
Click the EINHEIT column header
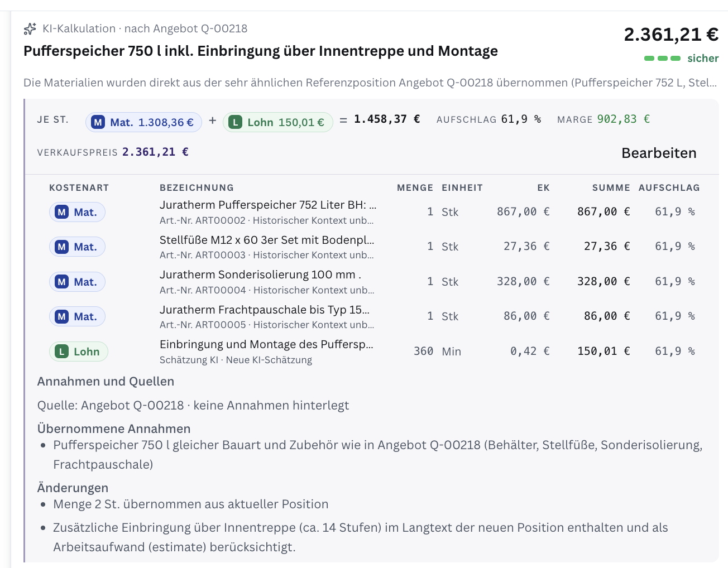tap(462, 188)
